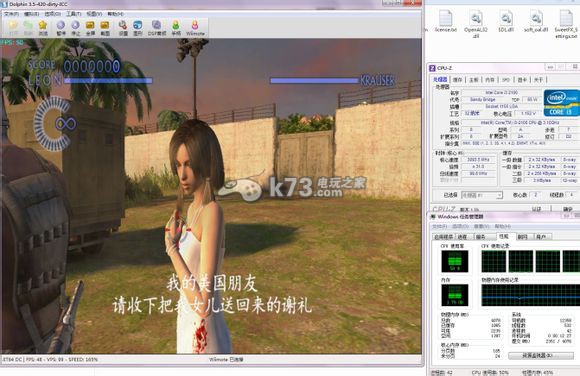Image resolution: width=580 pixels, height=376 pixels.
Task: Stop emulation with the Stop toolbar icon
Action: pos(75,27)
